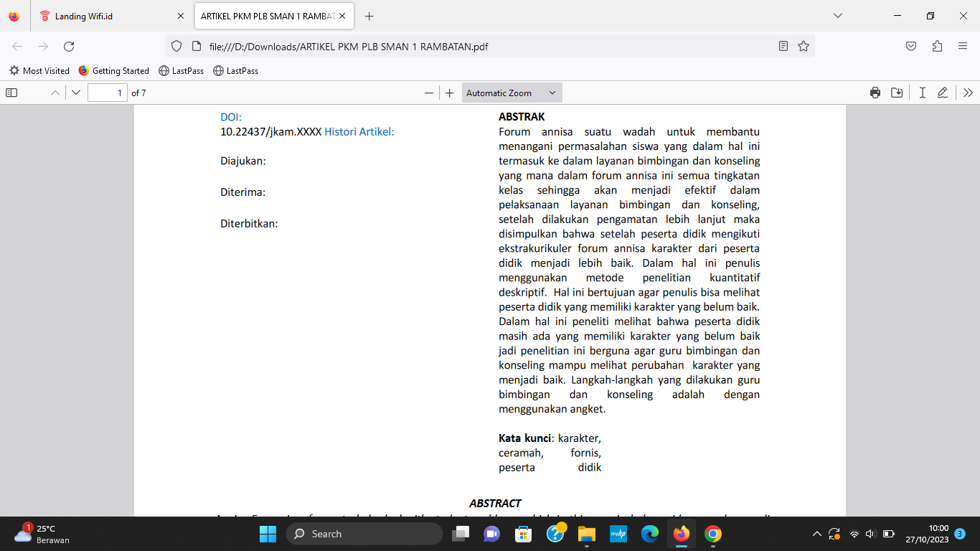Viewport: 980px width, 551px height.
Task: Open Most Visited bookmarks folder
Action: 39,71
